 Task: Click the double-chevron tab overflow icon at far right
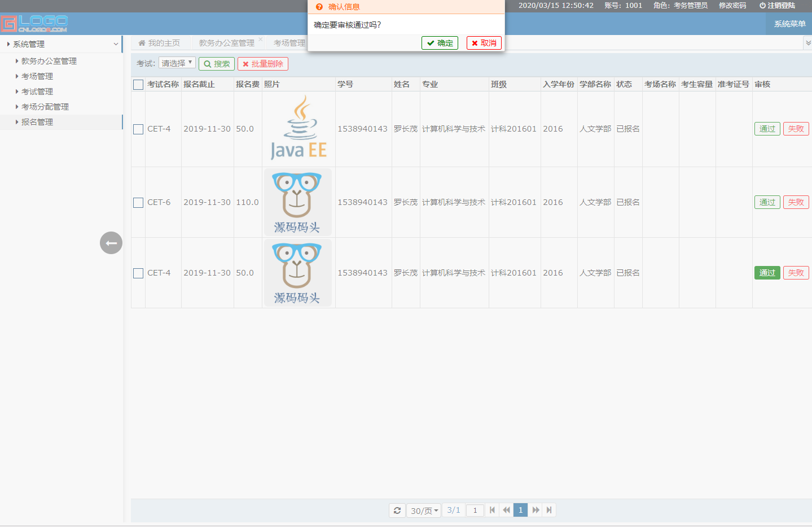pos(808,42)
